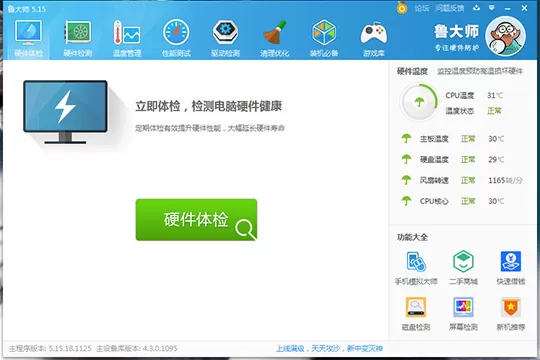This screenshot has height=360, width=540.
Task: Click the CPU temperature circular gauge
Action: pos(419,102)
